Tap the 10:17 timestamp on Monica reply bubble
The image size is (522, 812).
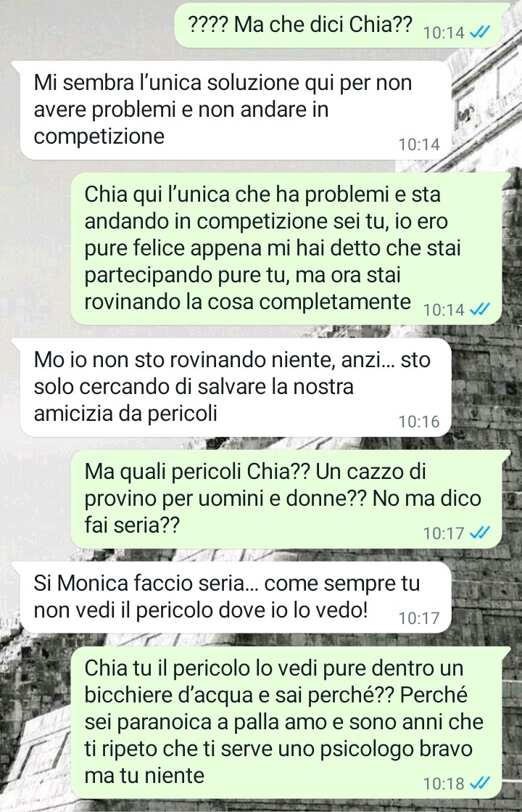tap(419, 618)
